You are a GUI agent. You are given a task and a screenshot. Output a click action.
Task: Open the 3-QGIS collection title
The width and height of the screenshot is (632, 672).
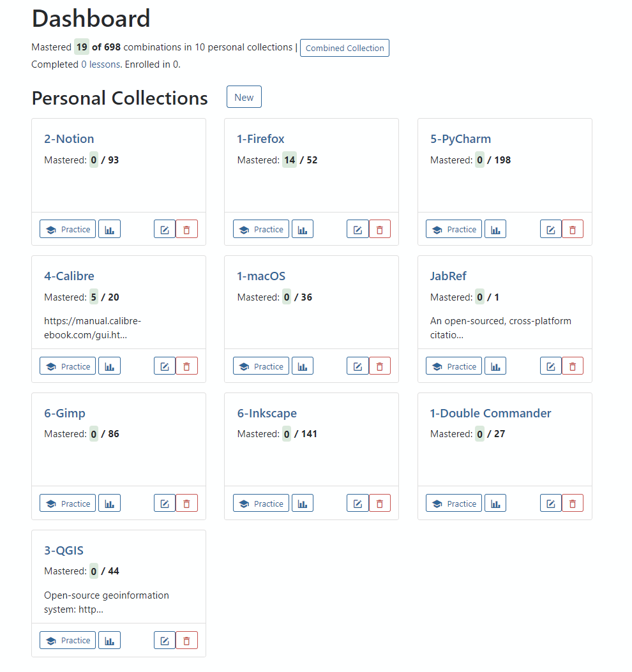coord(64,550)
